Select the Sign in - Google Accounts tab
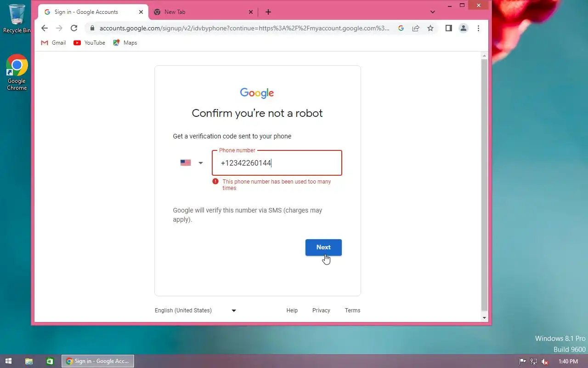588x368 pixels. 93,12
